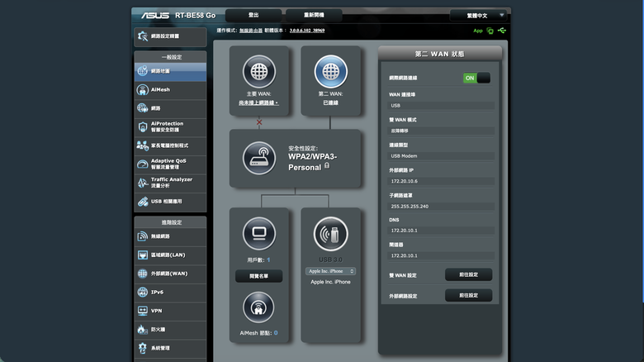
Task: Click the 系統管理 gear icon
Action: pyautogui.click(x=143, y=348)
